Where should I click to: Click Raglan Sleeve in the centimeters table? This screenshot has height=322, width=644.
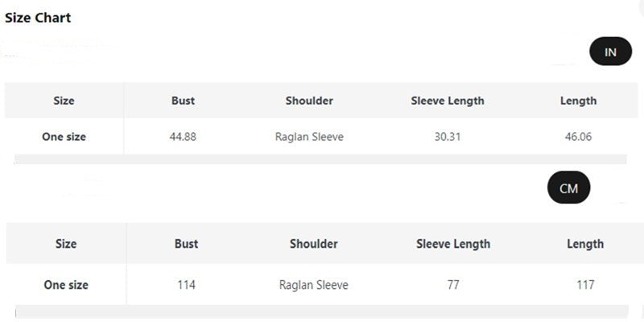(313, 285)
